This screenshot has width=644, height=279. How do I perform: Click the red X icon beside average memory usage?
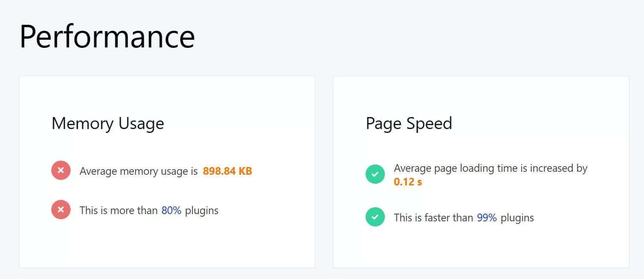point(61,171)
